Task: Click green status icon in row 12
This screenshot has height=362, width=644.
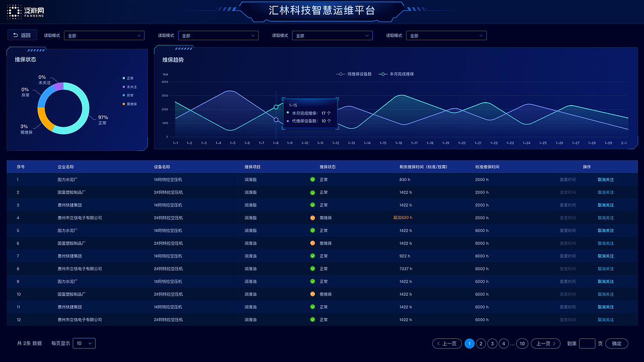Action: point(312,320)
